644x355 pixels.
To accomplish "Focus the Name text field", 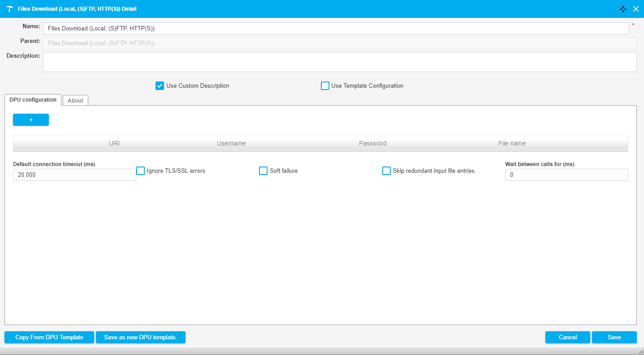I will (x=336, y=29).
